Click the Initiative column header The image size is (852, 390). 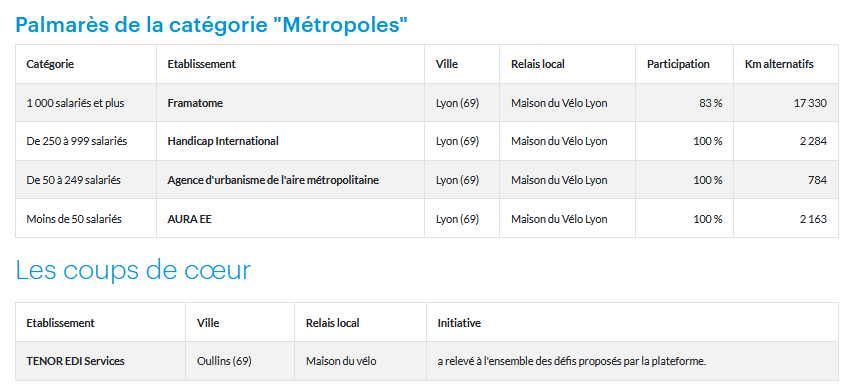[x=459, y=323]
